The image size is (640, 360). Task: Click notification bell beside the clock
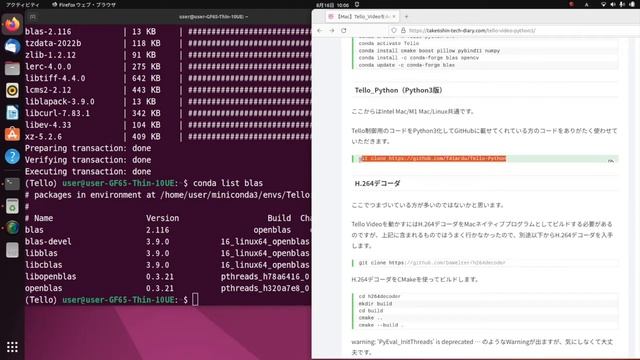(x=357, y=4)
